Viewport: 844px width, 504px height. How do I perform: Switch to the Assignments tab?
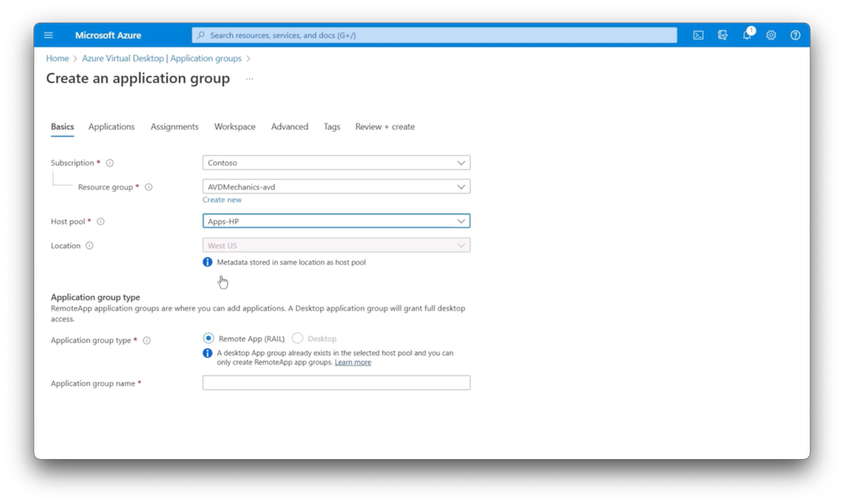click(174, 127)
